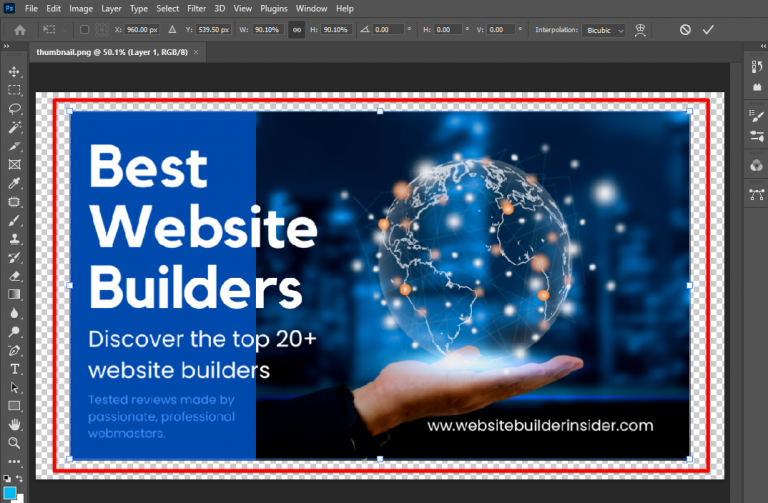The image size is (768, 503).
Task: Select the Frame tool
Action: click(x=14, y=165)
